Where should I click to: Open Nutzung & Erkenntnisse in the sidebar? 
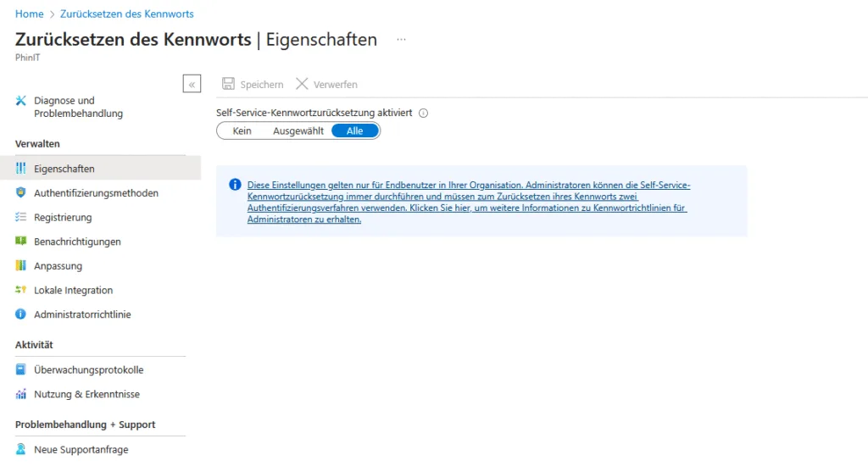point(86,394)
